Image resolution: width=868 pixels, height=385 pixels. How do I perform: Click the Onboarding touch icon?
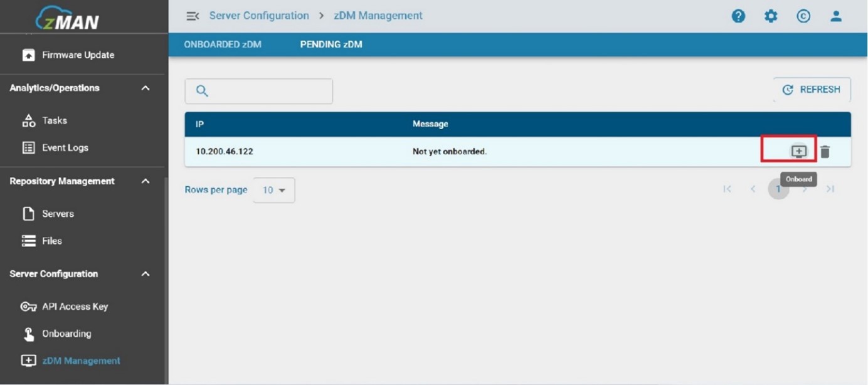click(x=28, y=334)
